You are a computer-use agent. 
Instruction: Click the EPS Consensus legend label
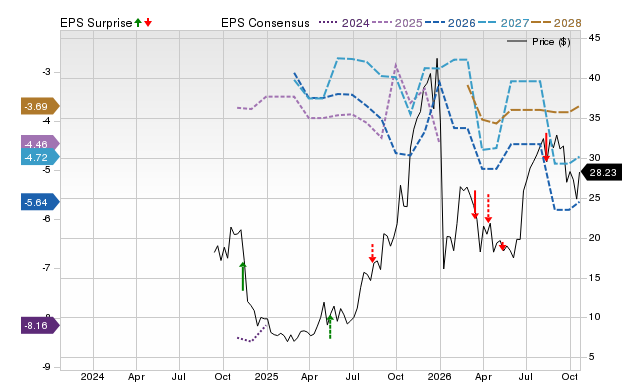tap(265, 23)
